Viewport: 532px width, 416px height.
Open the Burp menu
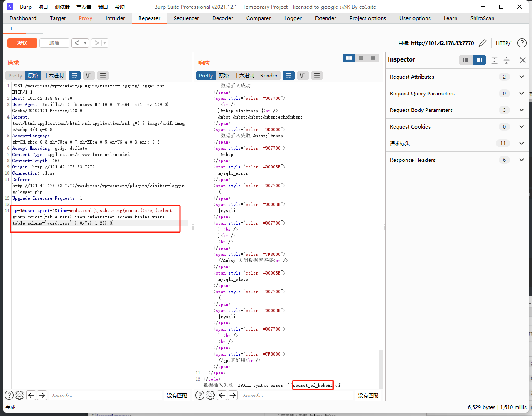click(x=26, y=7)
